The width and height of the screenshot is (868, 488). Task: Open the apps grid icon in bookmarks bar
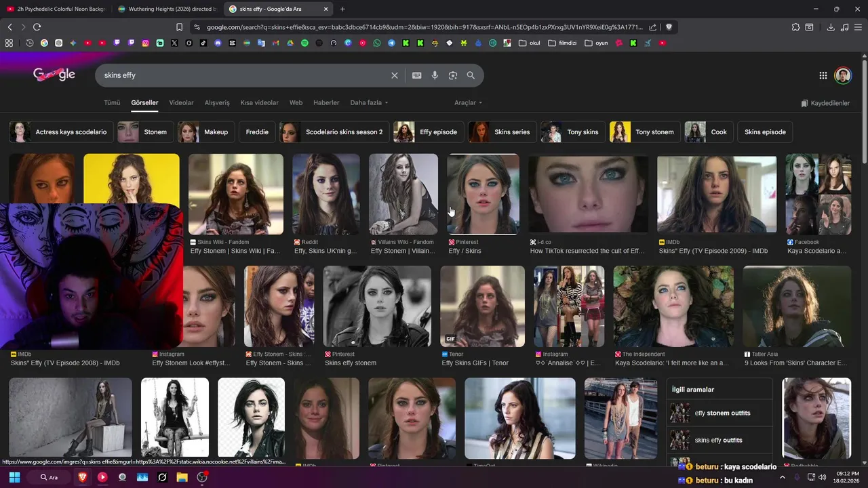pos(9,43)
